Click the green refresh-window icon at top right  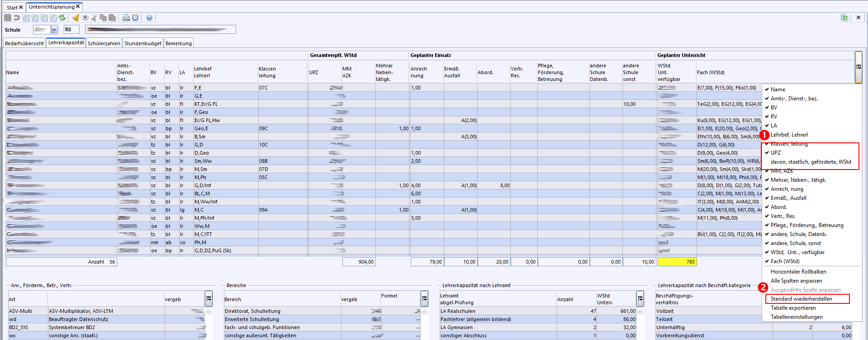tap(844, 18)
